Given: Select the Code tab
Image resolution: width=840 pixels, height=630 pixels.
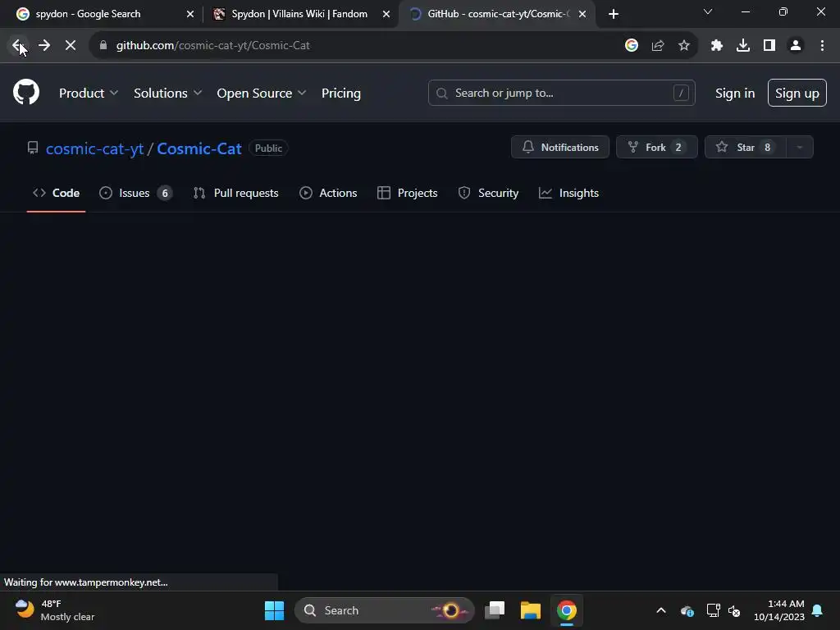Looking at the screenshot, I should tap(57, 193).
